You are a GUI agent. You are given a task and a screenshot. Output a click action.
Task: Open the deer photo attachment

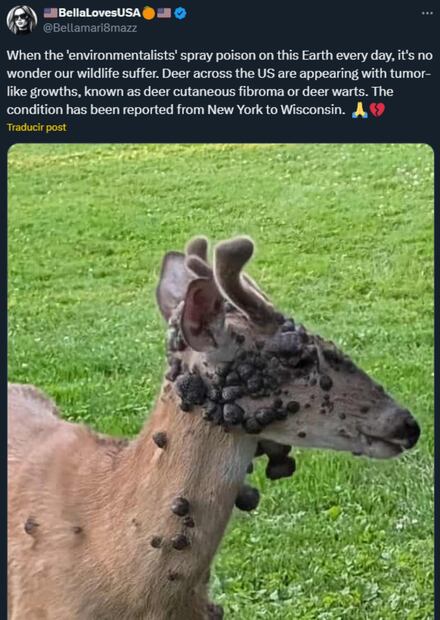[221, 382]
